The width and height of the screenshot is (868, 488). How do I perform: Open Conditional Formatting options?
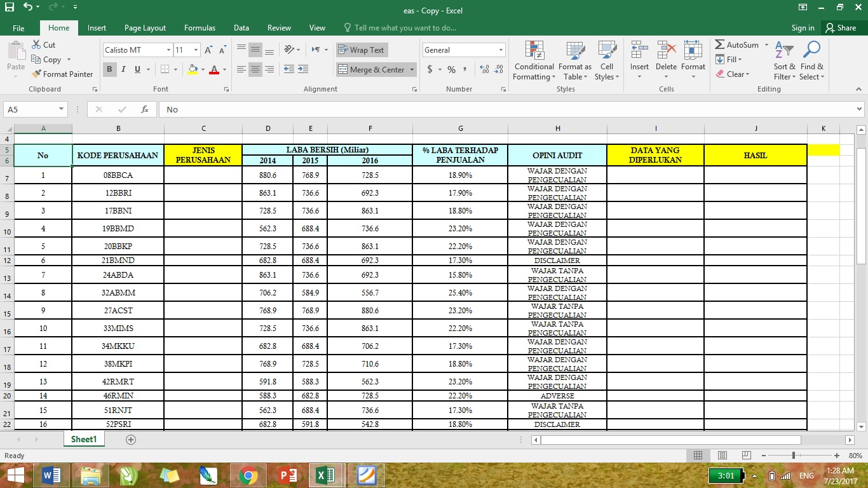click(533, 60)
